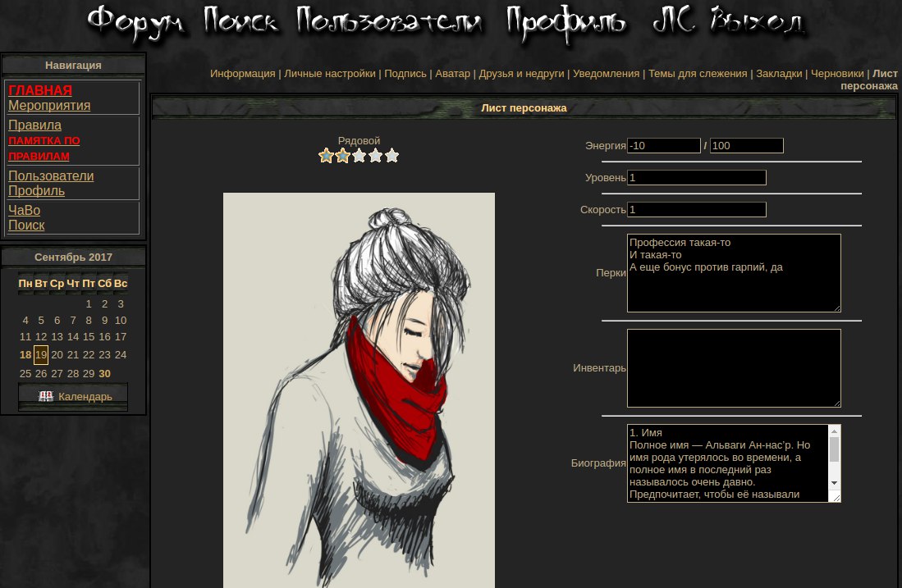Select day 18 in September calendar
The height and width of the screenshot is (588, 902).
[25, 354]
